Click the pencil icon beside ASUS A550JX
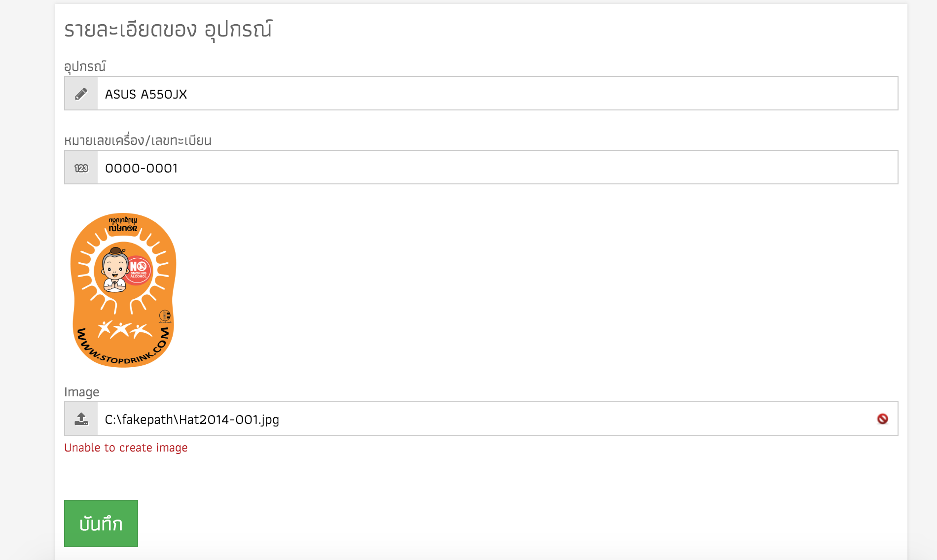The image size is (937, 560). 81,94
